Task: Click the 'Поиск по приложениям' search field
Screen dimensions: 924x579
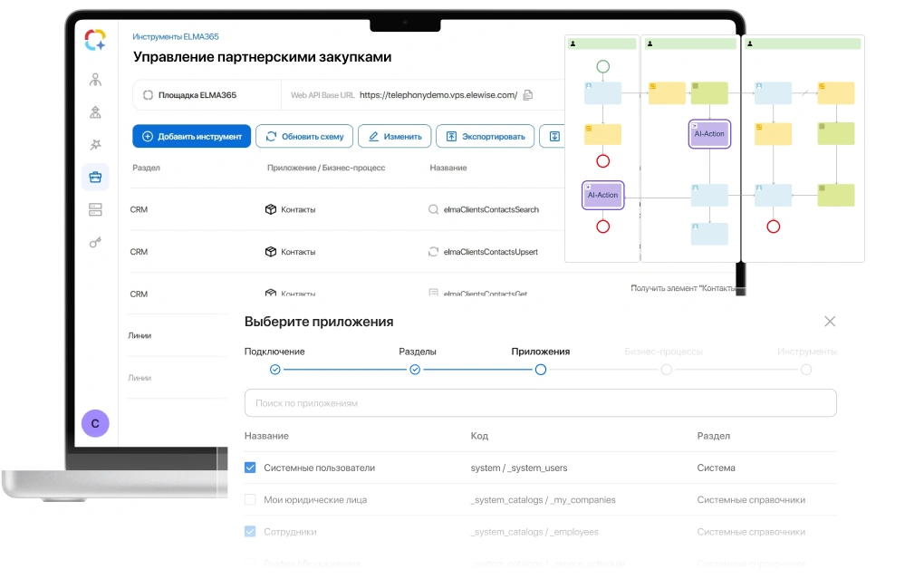Action: (x=540, y=403)
